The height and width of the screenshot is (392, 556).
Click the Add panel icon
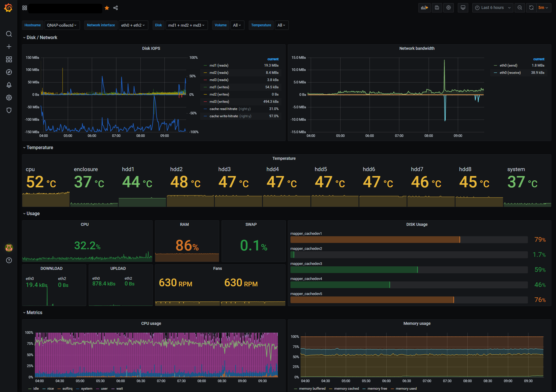424,8
